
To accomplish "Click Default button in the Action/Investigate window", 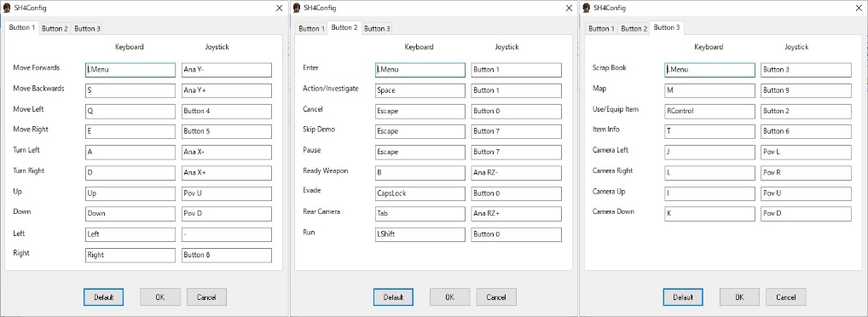I will click(x=393, y=297).
